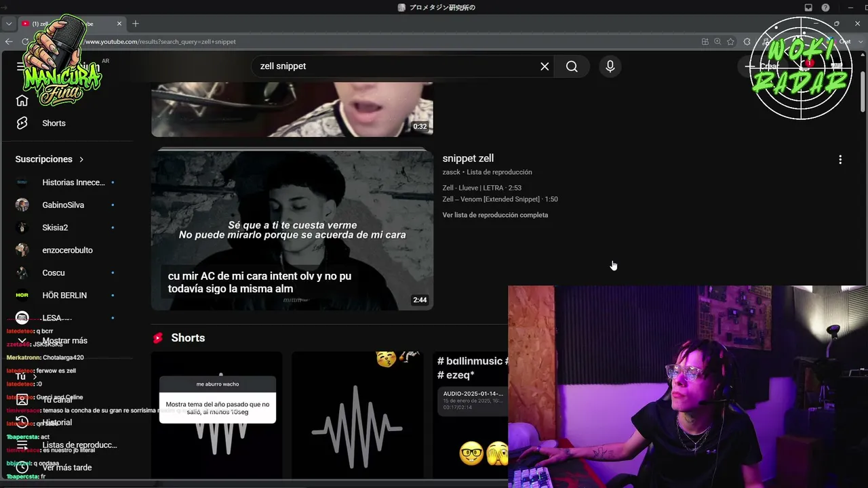Screen dimensions: 868x488
Task: Open the tab search dropdown arrow
Action: [x=9, y=24]
